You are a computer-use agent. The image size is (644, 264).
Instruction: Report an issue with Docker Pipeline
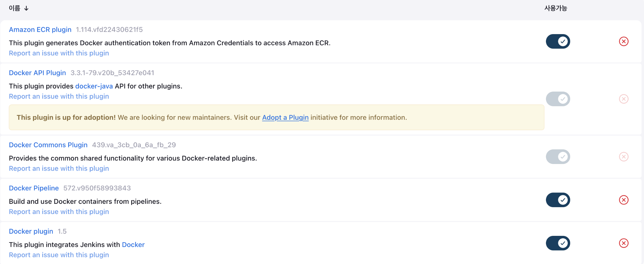pyautogui.click(x=59, y=212)
